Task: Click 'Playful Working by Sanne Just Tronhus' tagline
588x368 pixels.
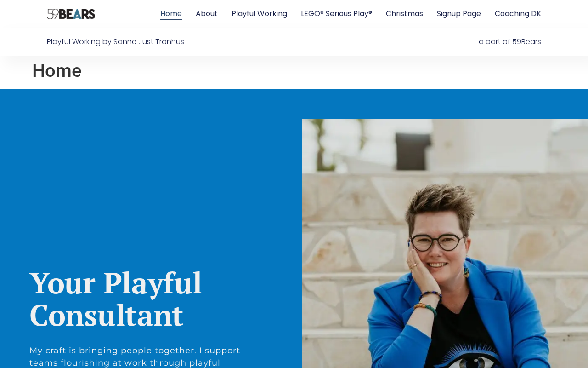Action: pyautogui.click(x=115, y=42)
